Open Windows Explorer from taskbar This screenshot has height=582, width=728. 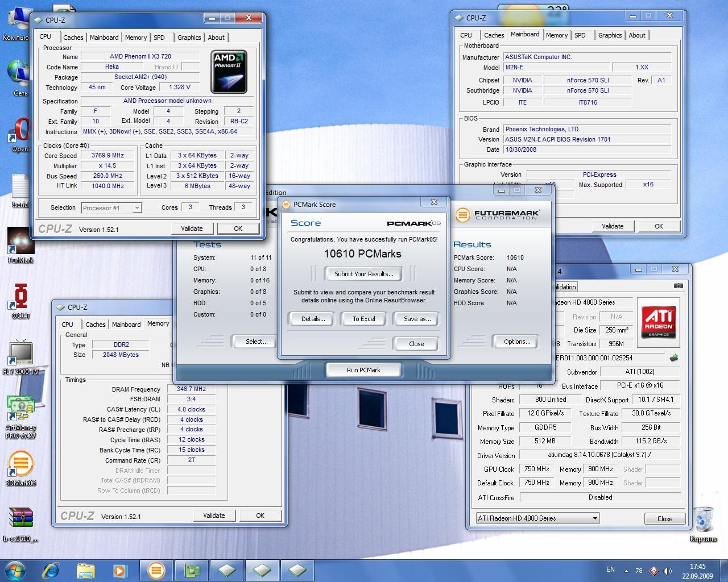[x=85, y=570]
